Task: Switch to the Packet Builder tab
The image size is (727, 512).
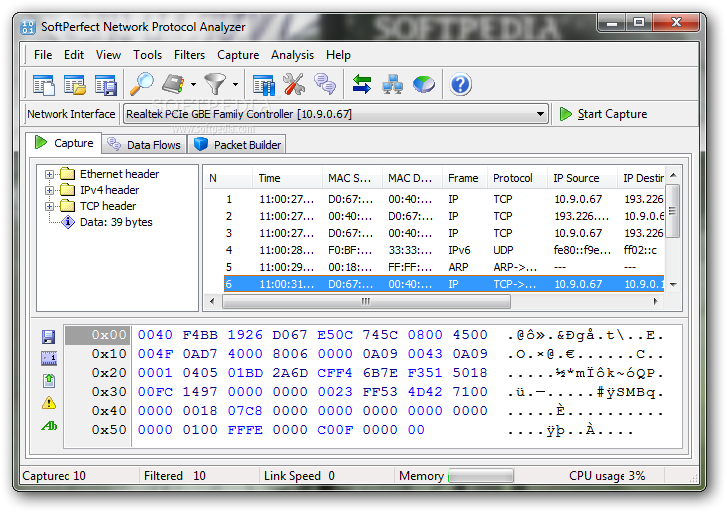Action: coord(237,145)
